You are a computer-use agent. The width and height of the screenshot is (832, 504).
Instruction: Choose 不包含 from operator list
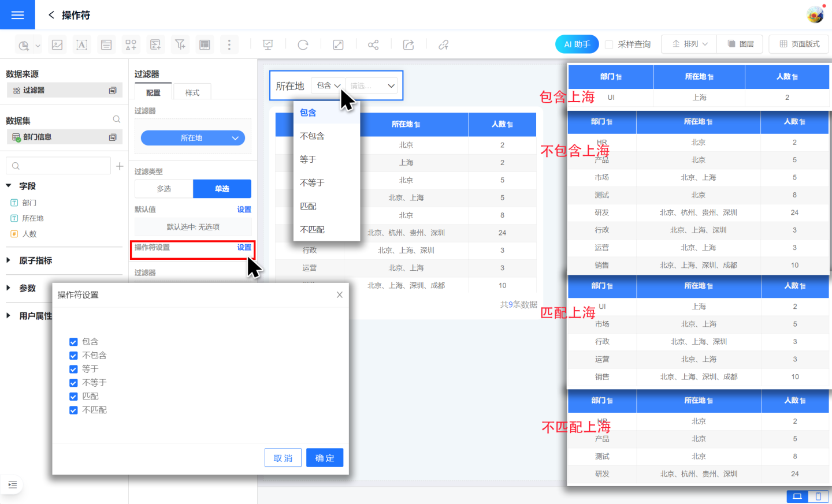click(313, 136)
